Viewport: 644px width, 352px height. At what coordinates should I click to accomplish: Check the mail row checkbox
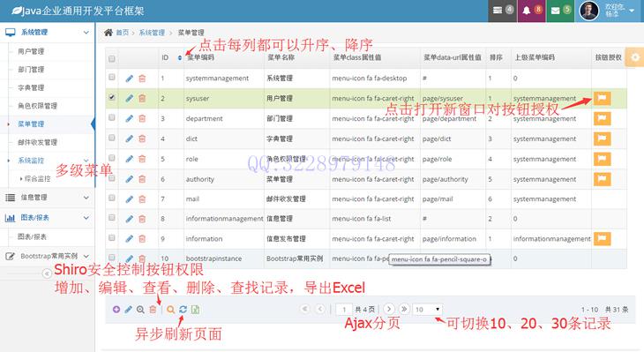pyautogui.click(x=112, y=198)
